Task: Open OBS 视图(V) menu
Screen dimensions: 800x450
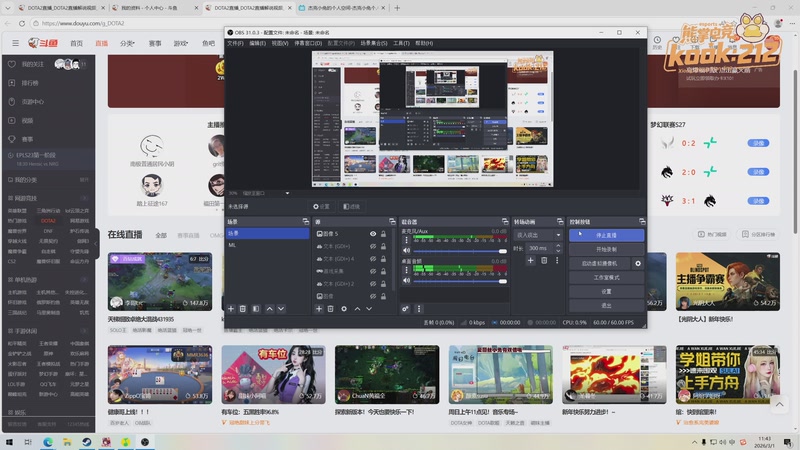Action: (x=280, y=43)
